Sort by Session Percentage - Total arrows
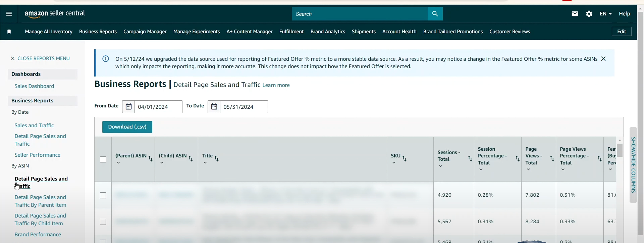The image size is (644, 243). point(518,159)
